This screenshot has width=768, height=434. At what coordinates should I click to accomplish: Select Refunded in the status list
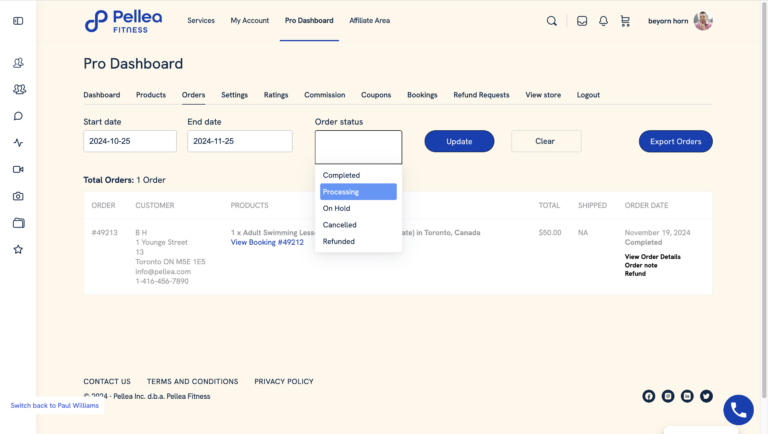tap(359, 241)
